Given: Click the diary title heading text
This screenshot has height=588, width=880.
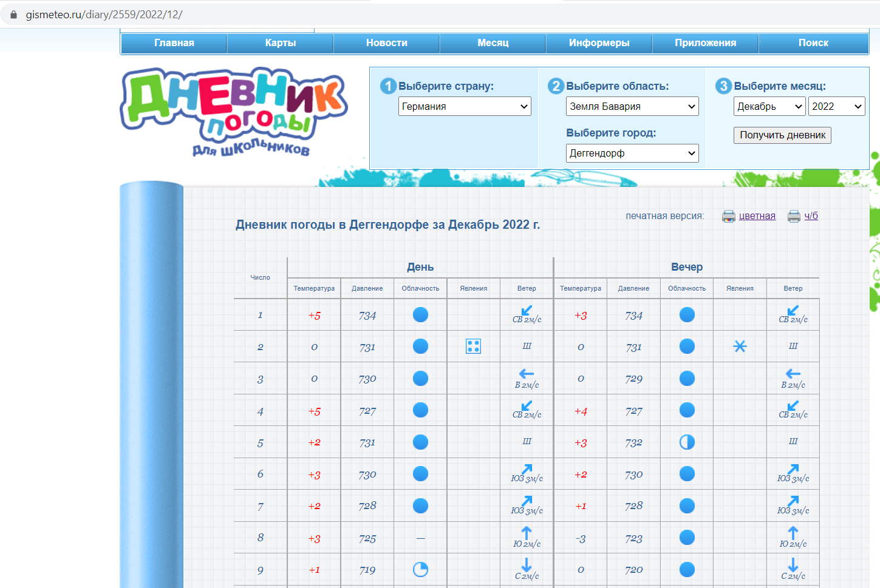Looking at the screenshot, I should click(387, 225).
